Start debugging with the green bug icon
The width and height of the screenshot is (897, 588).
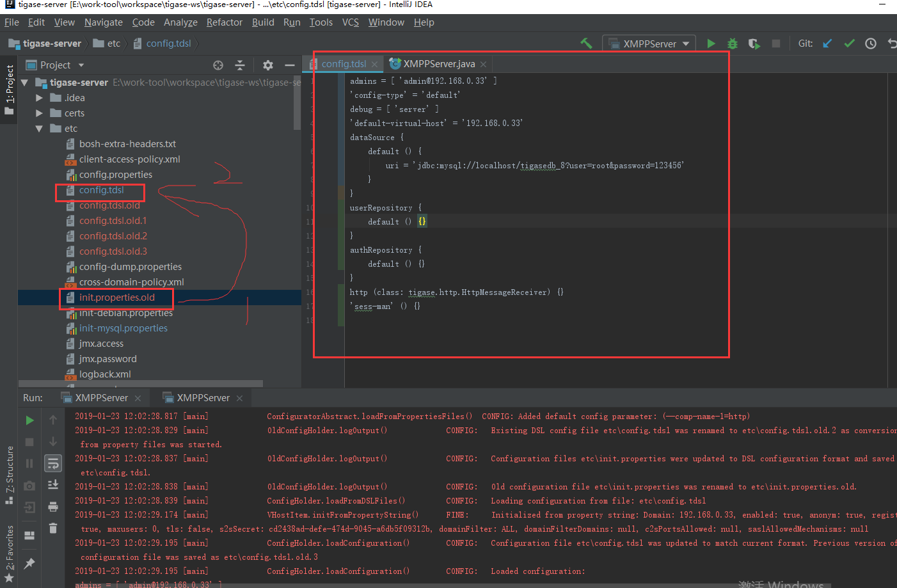click(x=733, y=44)
